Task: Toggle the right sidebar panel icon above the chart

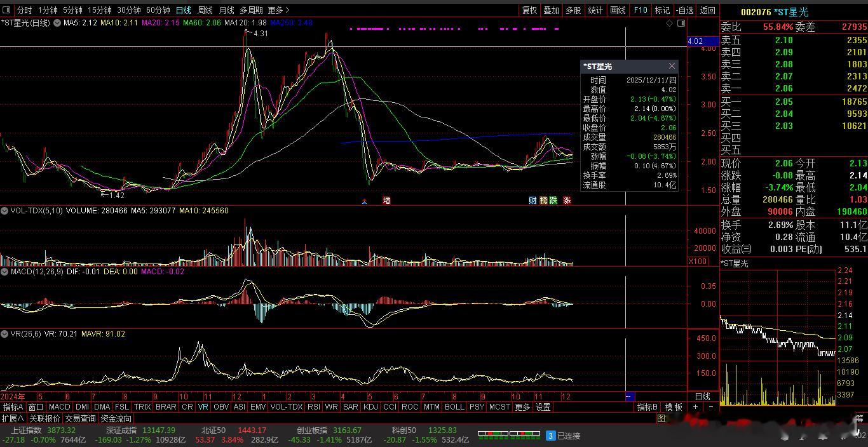Action: (681, 23)
